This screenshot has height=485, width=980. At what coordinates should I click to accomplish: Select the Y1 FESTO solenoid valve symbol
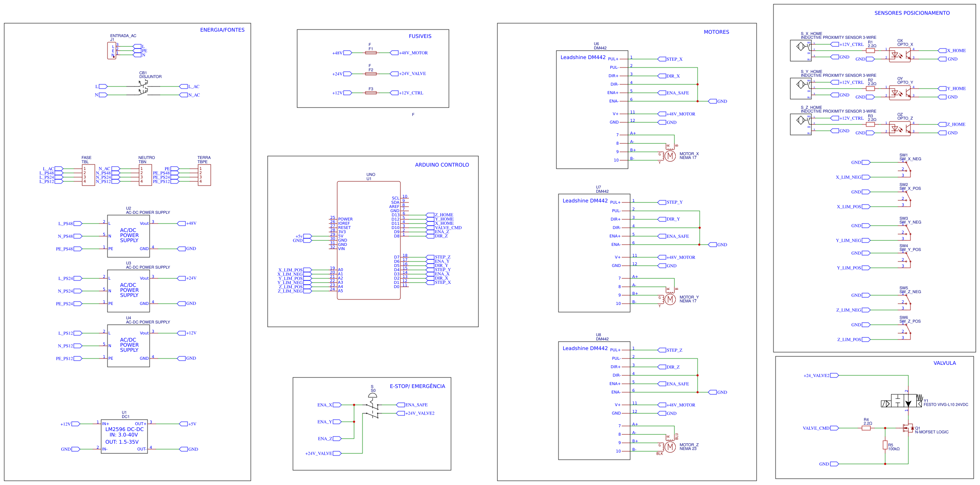(x=902, y=401)
